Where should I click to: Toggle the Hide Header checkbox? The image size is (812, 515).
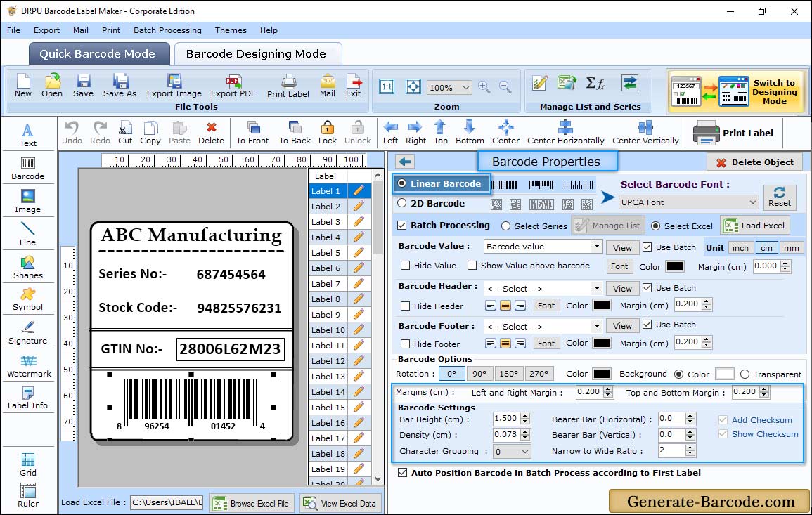(x=406, y=306)
